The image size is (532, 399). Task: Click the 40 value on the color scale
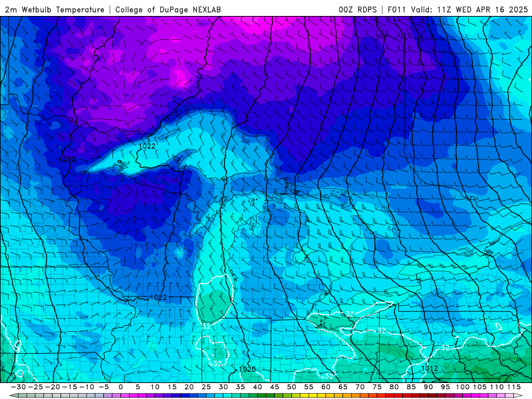tap(257, 387)
